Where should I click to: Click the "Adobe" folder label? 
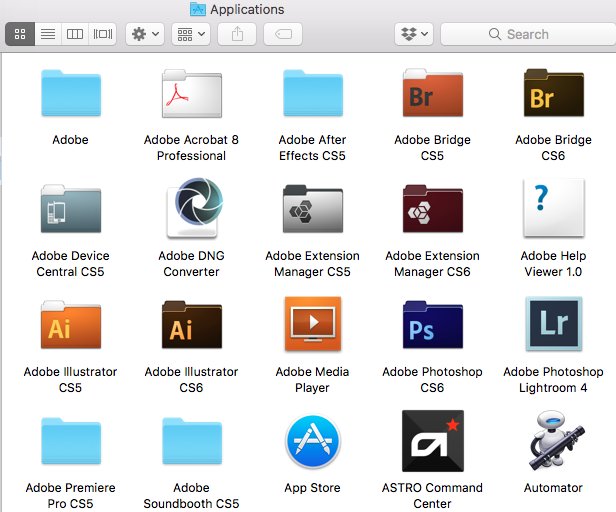tap(71, 139)
